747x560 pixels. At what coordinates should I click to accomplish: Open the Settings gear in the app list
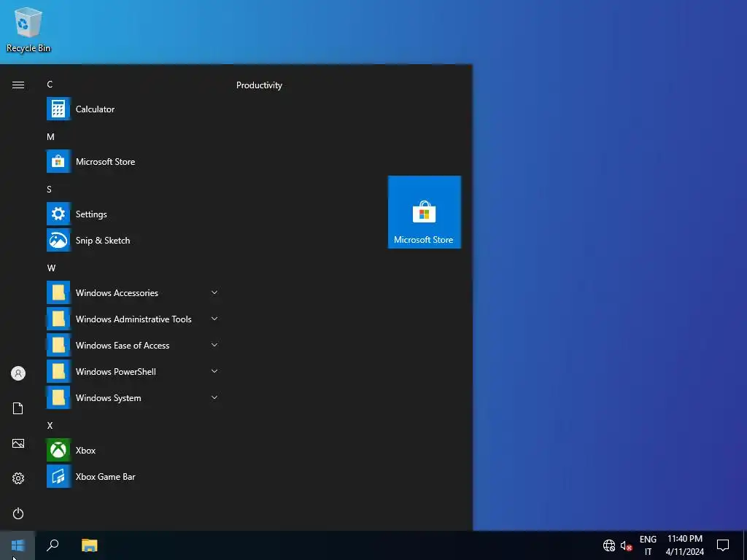(x=58, y=214)
